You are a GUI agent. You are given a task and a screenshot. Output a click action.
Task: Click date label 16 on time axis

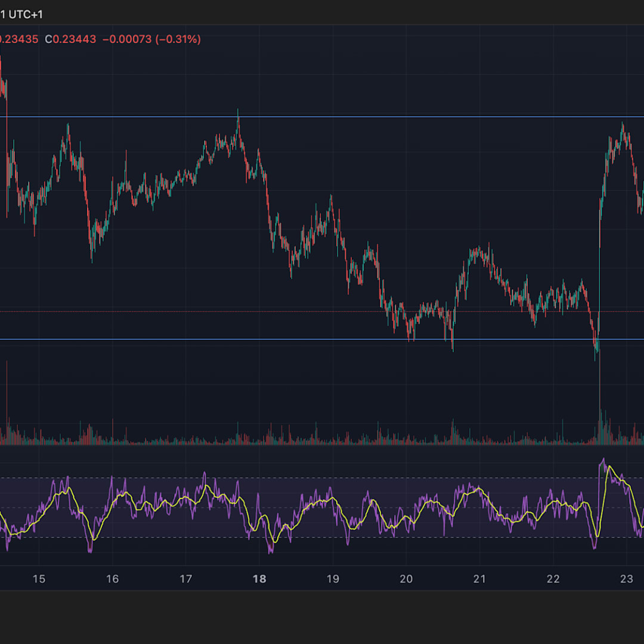click(112, 578)
